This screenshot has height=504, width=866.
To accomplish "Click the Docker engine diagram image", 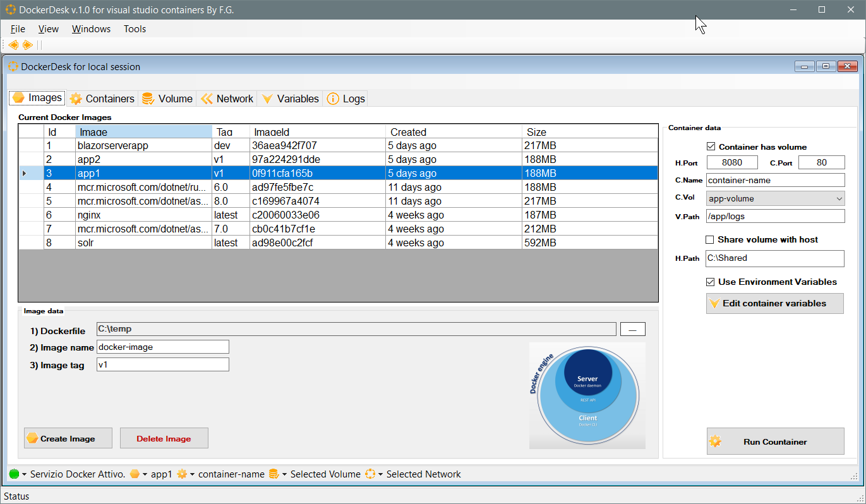I will 587,395.
